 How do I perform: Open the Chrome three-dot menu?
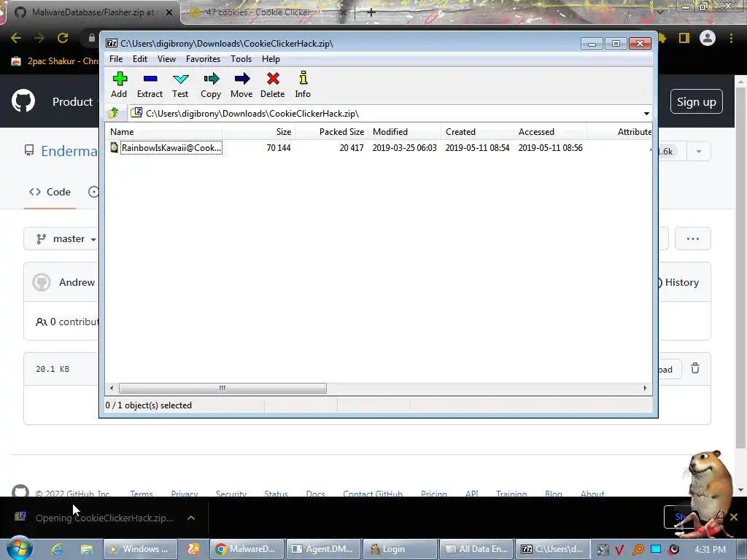coord(731,38)
